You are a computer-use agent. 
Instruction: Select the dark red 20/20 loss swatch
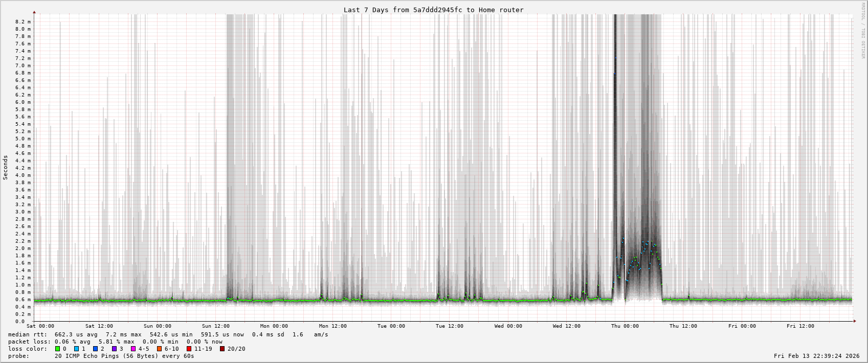(222, 349)
